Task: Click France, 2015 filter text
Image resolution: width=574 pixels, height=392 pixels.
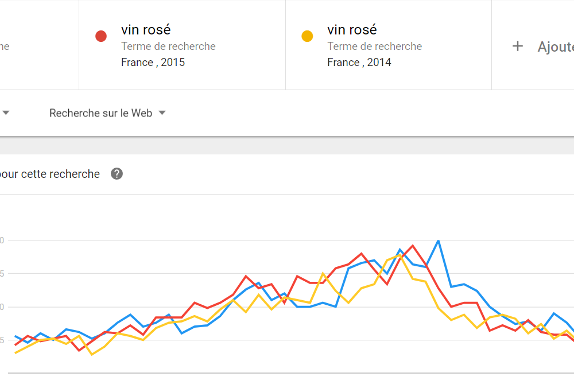Action: pyautogui.click(x=153, y=62)
